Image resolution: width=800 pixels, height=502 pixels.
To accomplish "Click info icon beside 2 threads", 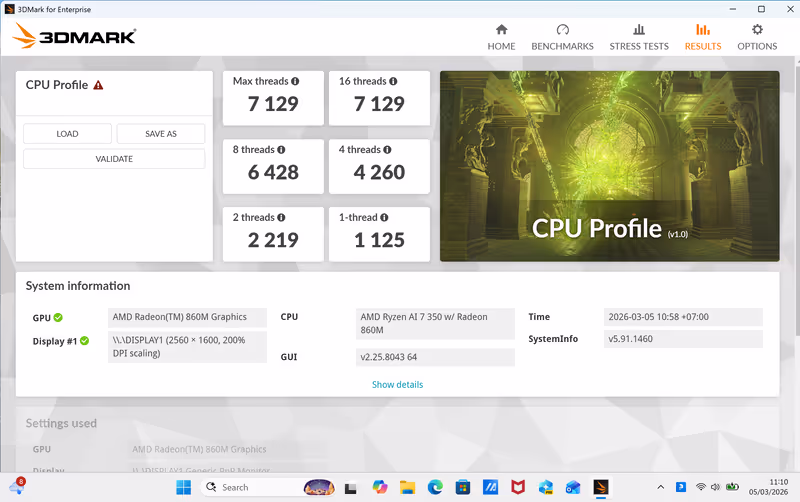I will 281,218.
